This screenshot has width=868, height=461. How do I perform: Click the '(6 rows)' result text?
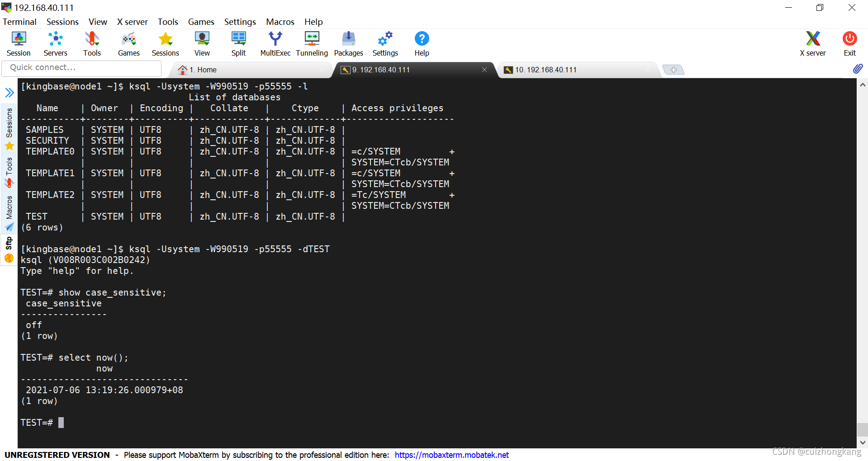42,227
